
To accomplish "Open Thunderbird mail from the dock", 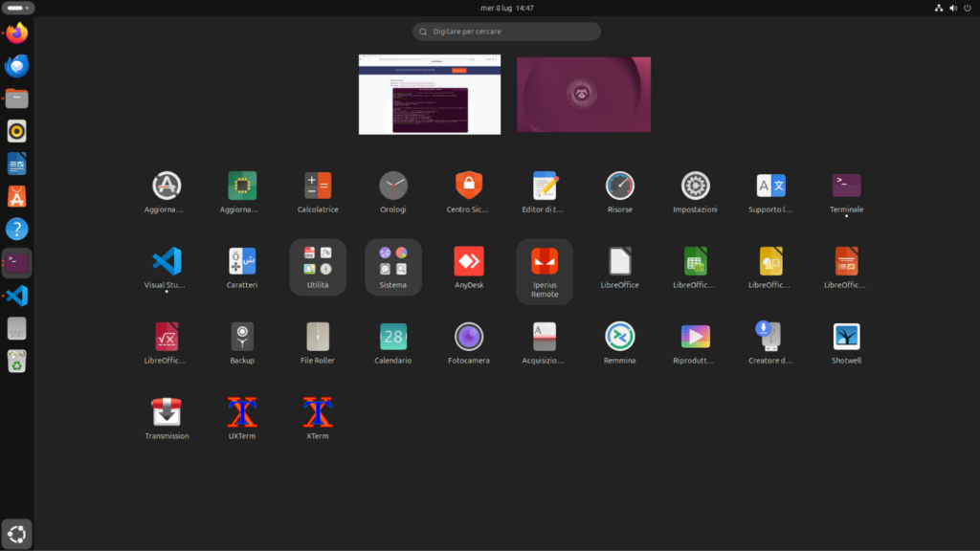I will [x=17, y=66].
